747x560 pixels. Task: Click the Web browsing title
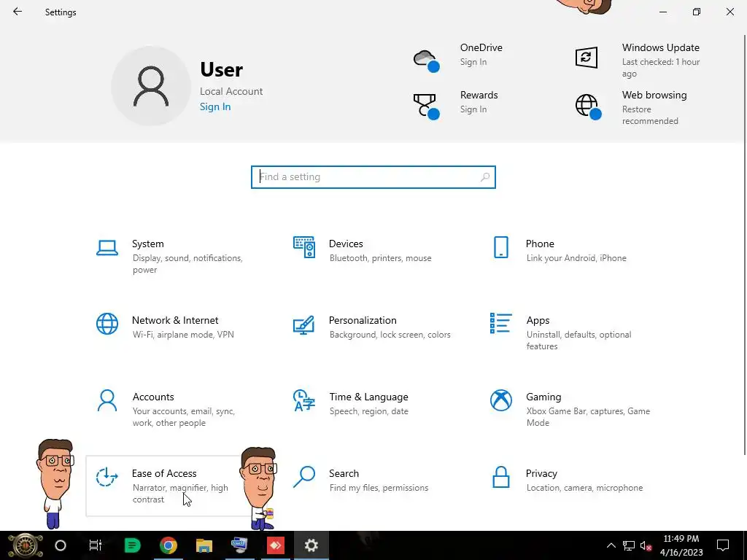coord(654,95)
